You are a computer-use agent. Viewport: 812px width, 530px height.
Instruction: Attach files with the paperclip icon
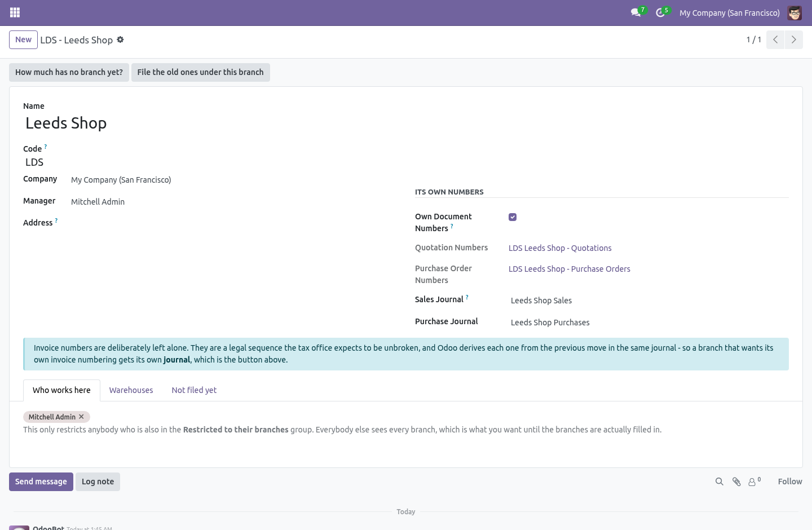[x=736, y=482]
